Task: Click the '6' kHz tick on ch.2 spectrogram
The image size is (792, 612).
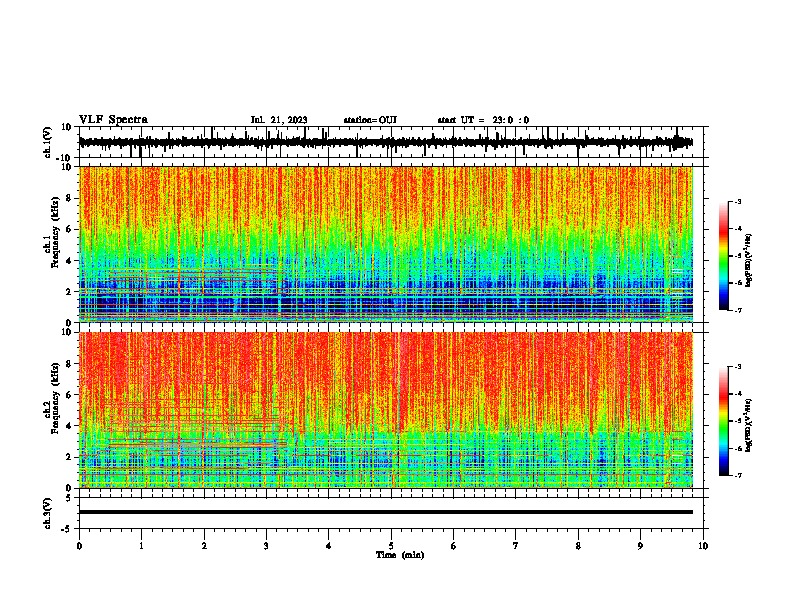Action: [x=69, y=395]
